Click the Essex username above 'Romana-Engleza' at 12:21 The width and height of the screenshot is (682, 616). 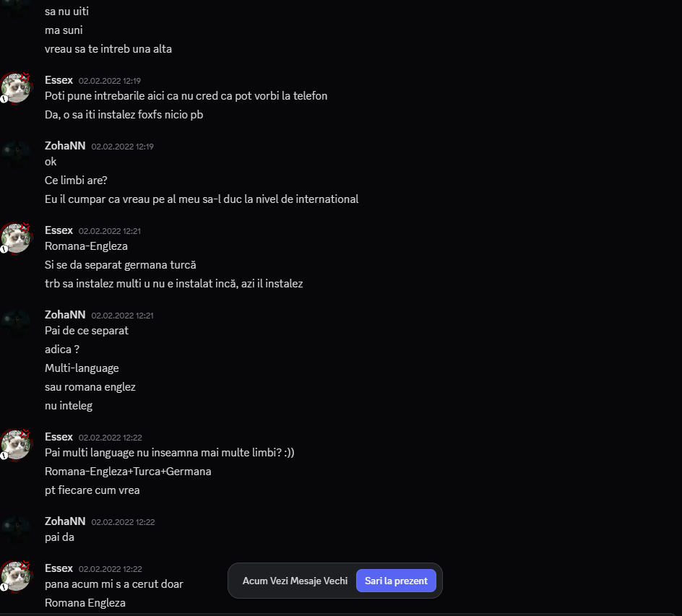(59, 230)
